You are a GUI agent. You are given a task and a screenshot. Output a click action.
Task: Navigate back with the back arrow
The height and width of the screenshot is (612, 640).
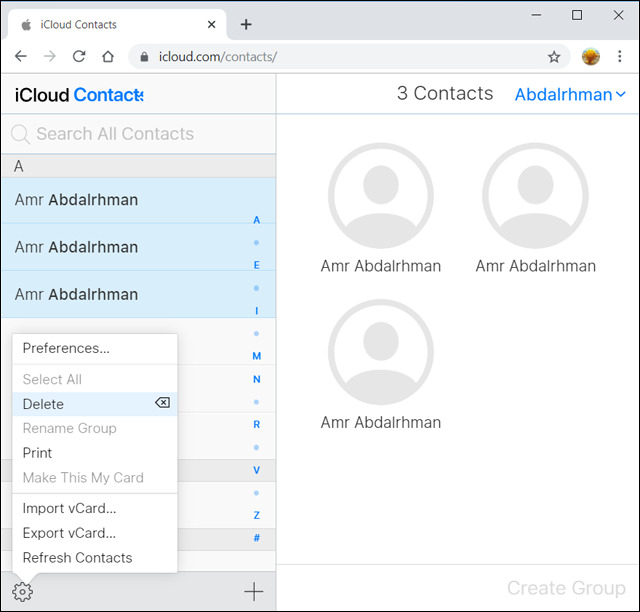coord(21,57)
